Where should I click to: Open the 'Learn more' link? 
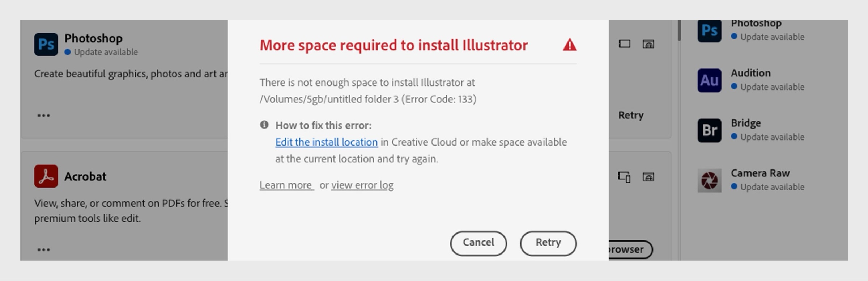tap(286, 185)
